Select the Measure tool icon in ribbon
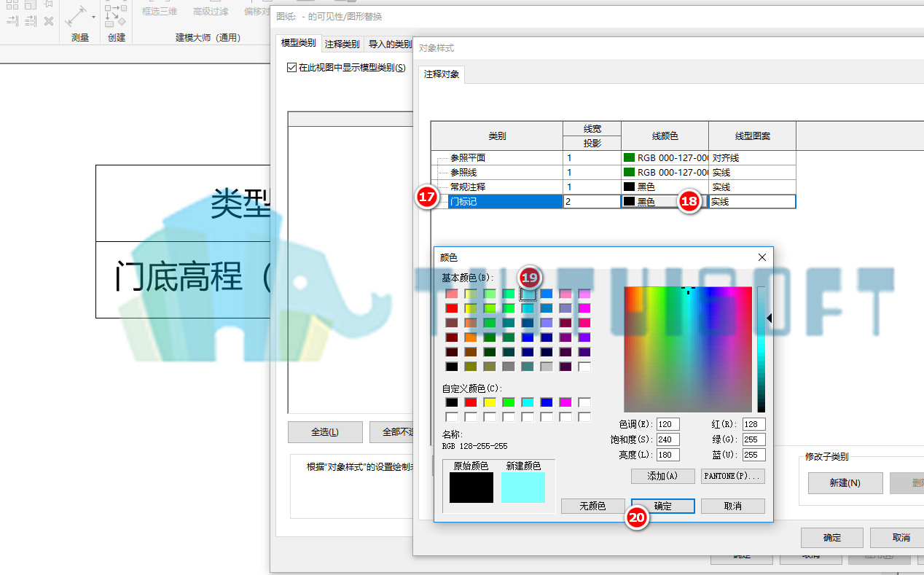The width and height of the screenshot is (924, 575). coord(76,15)
